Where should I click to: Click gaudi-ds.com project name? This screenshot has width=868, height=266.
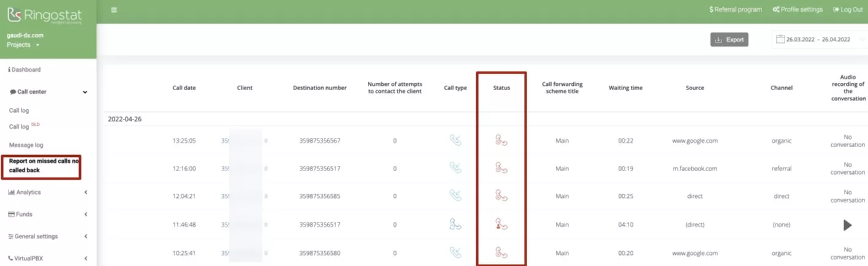25,36
